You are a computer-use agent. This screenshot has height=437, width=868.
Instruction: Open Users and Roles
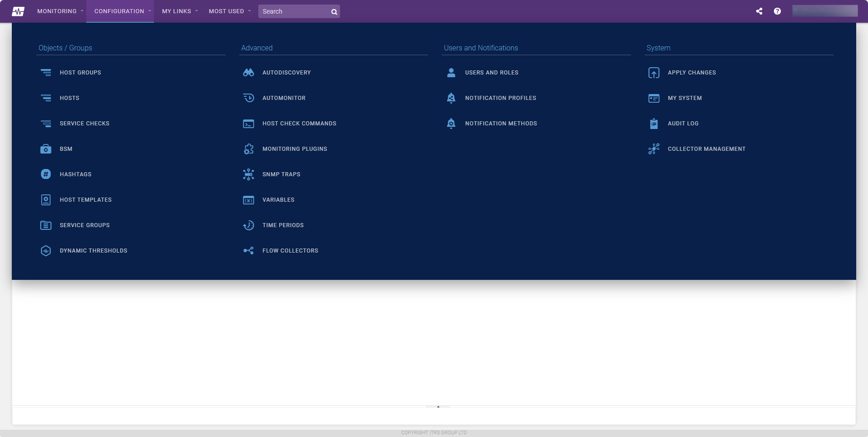coord(492,73)
